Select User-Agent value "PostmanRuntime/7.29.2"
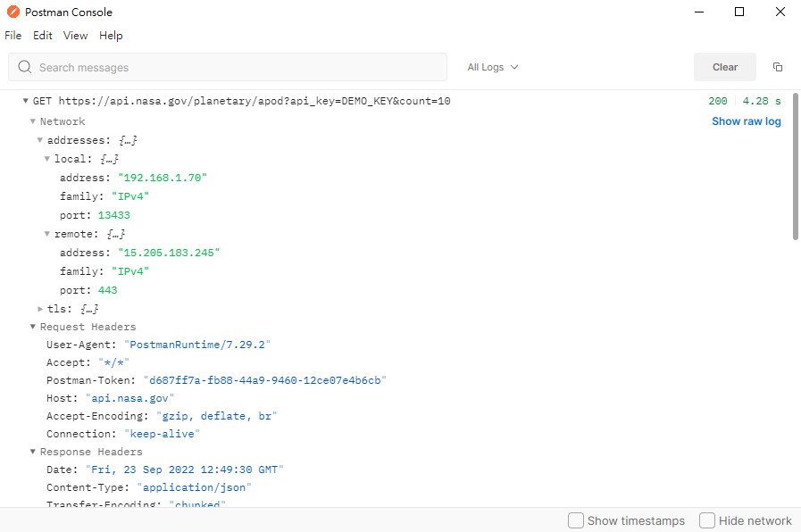 click(197, 345)
